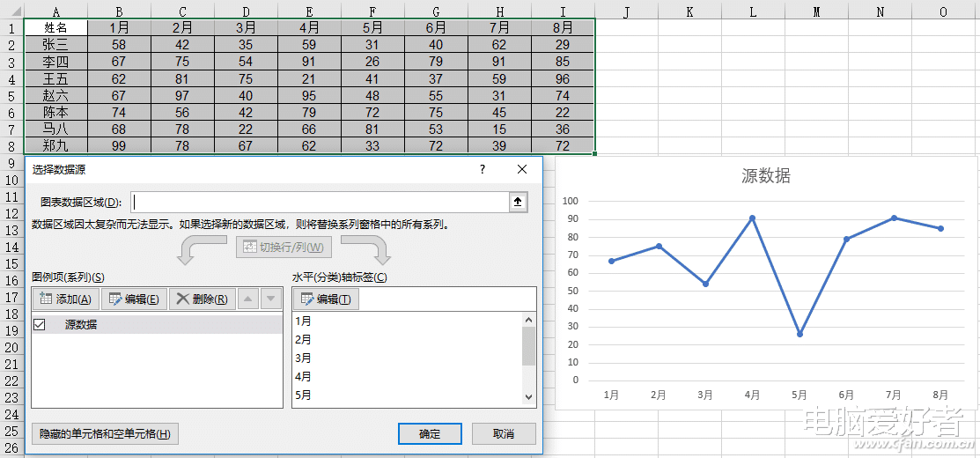Click the cell with name 王五
980x458 pixels.
point(56,78)
